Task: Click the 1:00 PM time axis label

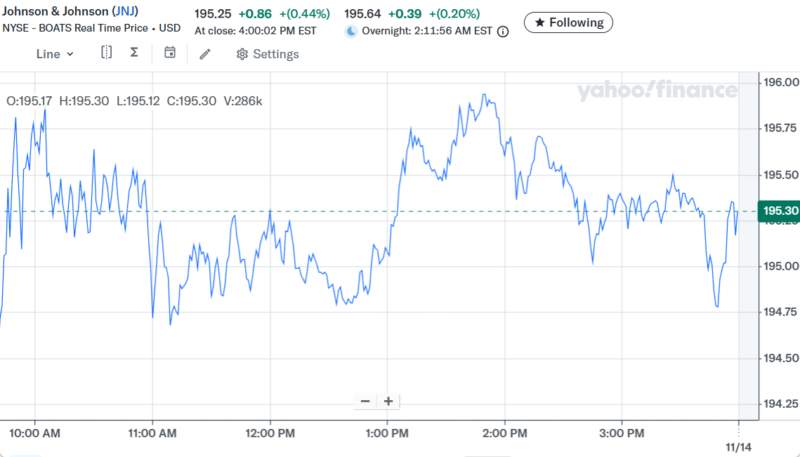Action: [x=386, y=433]
